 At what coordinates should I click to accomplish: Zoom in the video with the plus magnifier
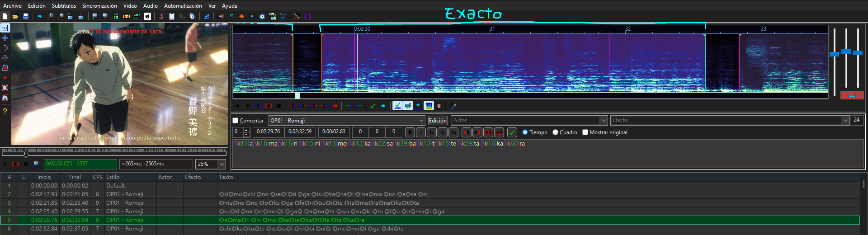pyautogui.click(x=50, y=16)
